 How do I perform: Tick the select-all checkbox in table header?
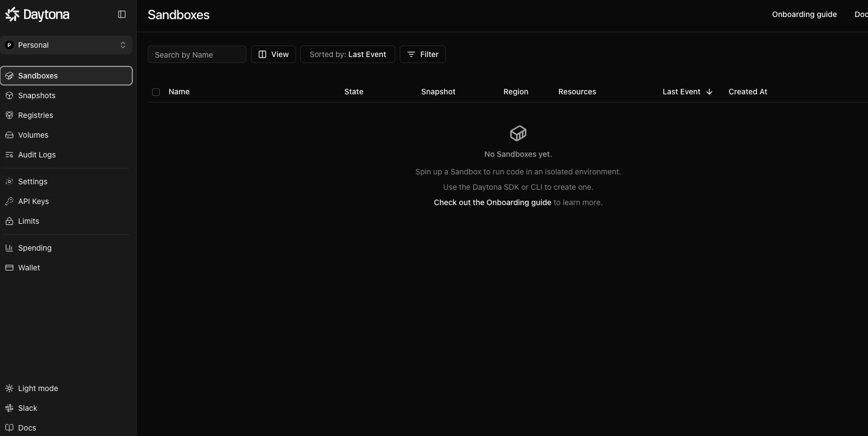click(x=156, y=92)
